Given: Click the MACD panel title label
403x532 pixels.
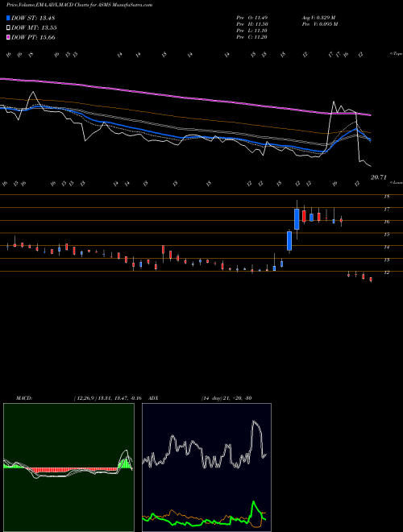Looking at the screenshot, I should coord(23,398).
